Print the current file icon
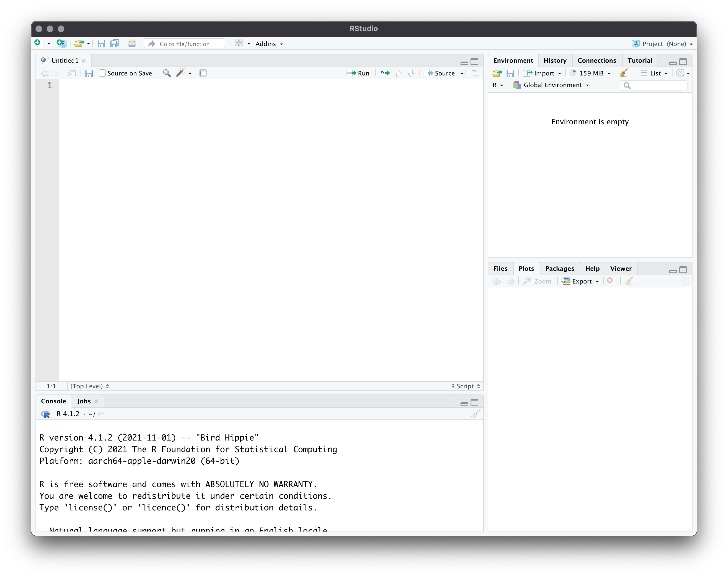The height and width of the screenshot is (577, 728). [x=132, y=43]
